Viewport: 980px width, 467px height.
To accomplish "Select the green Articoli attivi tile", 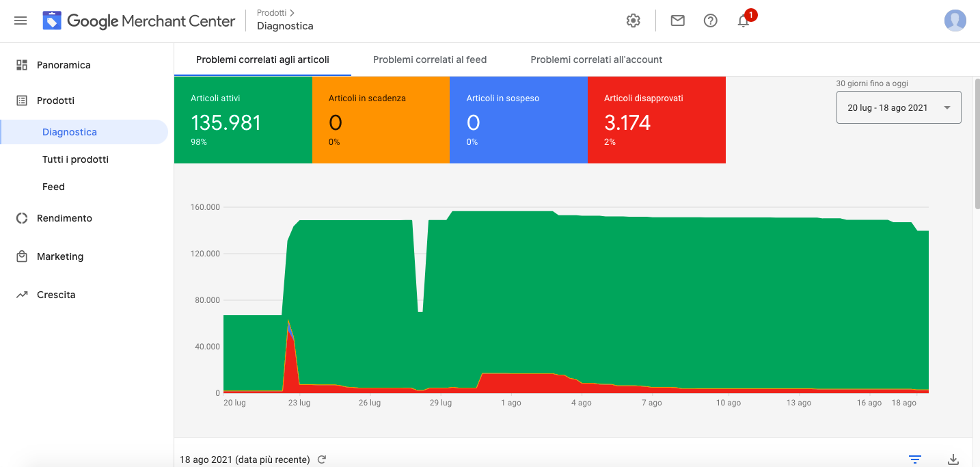I will pos(243,120).
